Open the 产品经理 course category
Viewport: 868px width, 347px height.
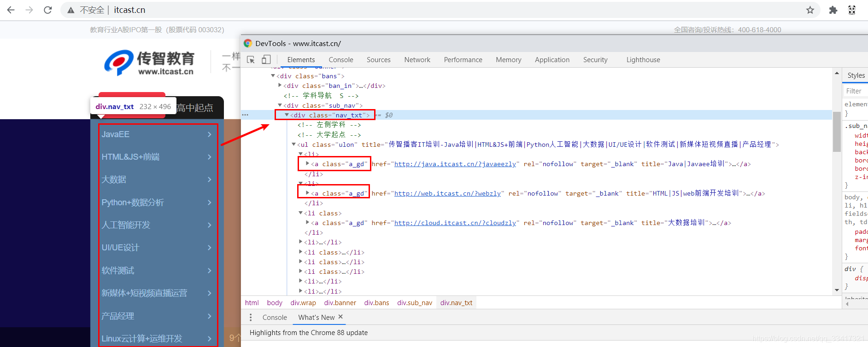click(x=157, y=316)
